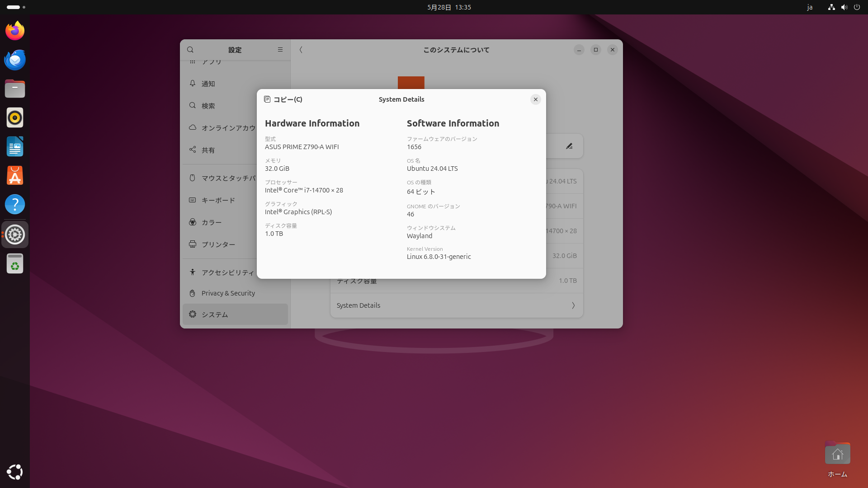Open プリンター settings panel
The image size is (868, 488).
coord(218,244)
